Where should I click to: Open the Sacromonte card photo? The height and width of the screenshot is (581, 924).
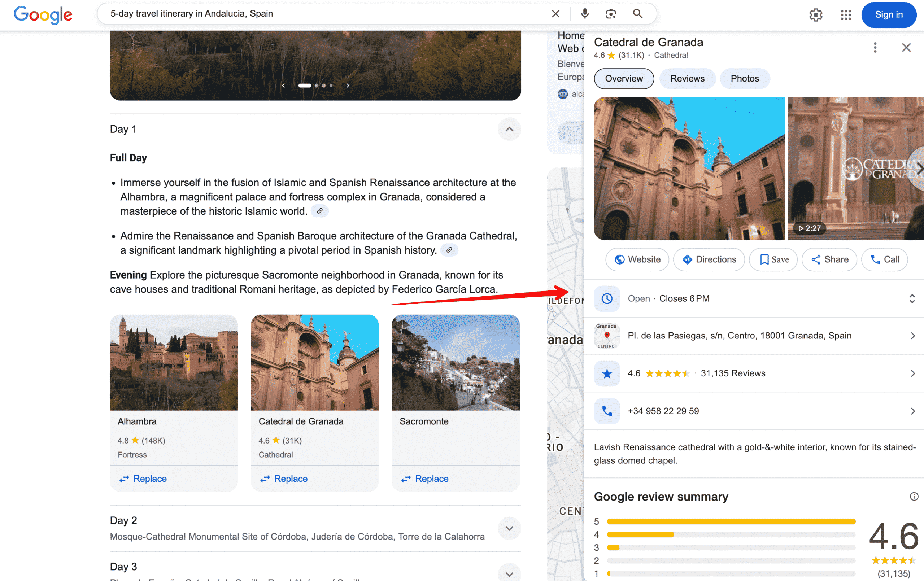(x=456, y=362)
